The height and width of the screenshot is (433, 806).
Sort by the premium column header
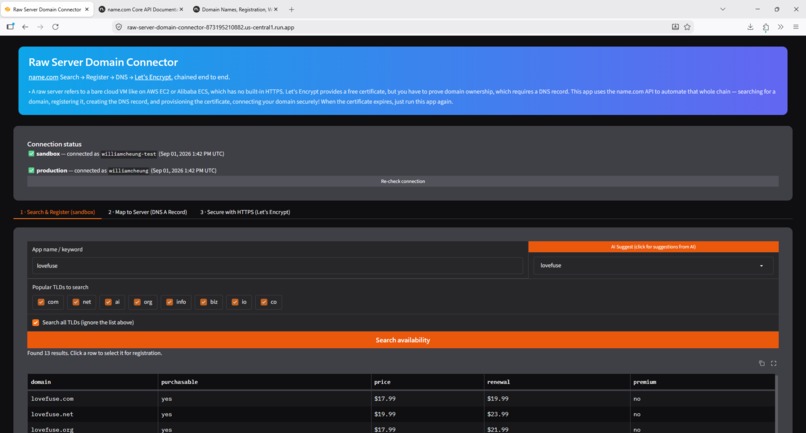pyautogui.click(x=702, y=382)
